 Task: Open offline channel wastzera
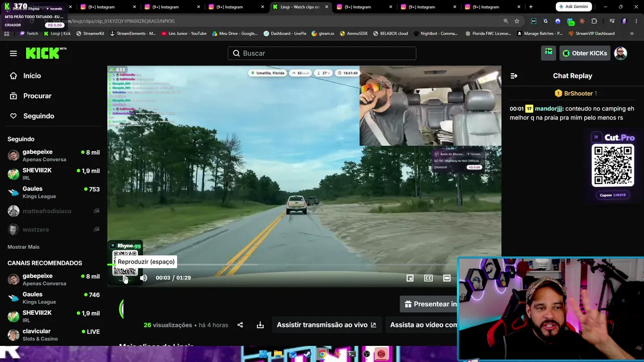(x=53, y=229)
